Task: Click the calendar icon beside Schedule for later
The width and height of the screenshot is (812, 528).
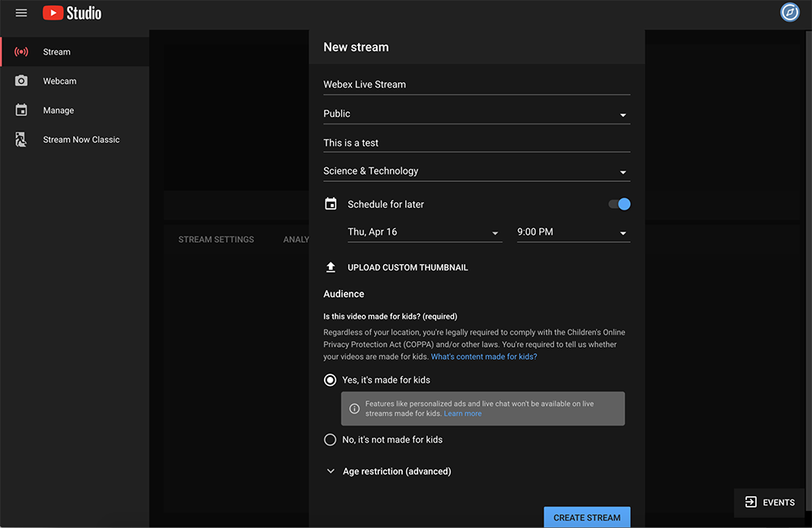Action: (x=330, y=204)
